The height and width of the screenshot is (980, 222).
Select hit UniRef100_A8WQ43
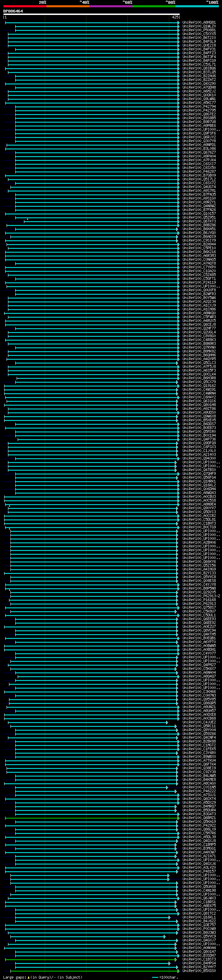[x=199, y=493]
